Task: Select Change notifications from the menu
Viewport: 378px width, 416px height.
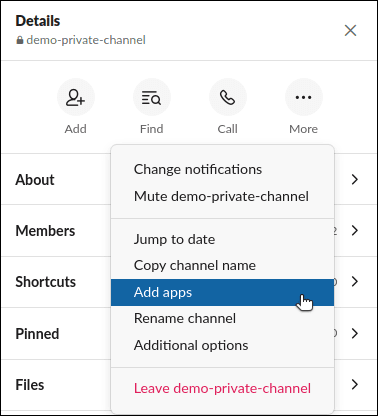Action: (222, 169)
